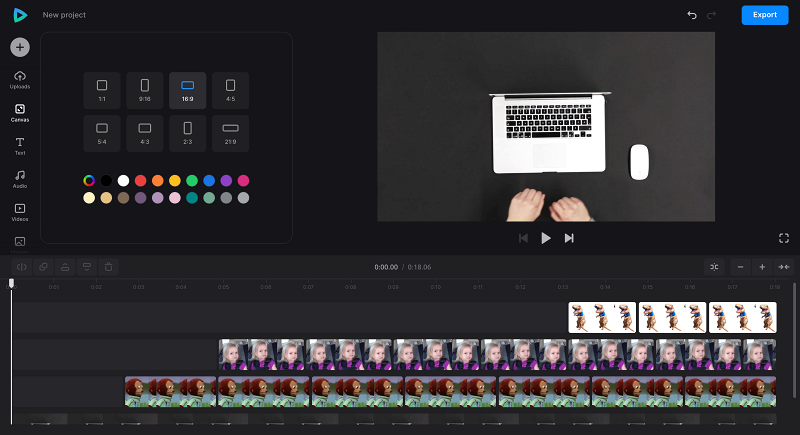This screenshot has height=435, width=800.
Task: Select the 4:3 aspect ratio
Action: (145, 133)
